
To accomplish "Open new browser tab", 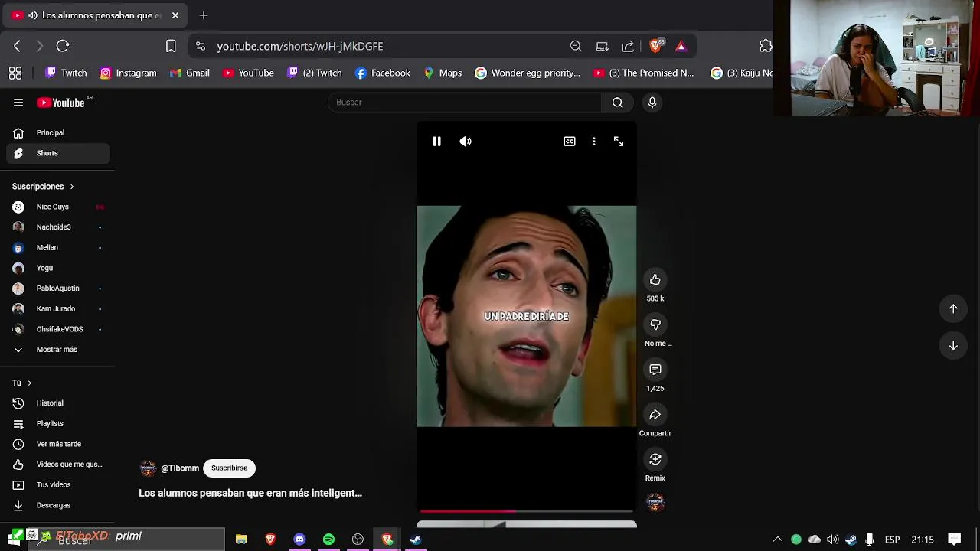I will (204, 15).
